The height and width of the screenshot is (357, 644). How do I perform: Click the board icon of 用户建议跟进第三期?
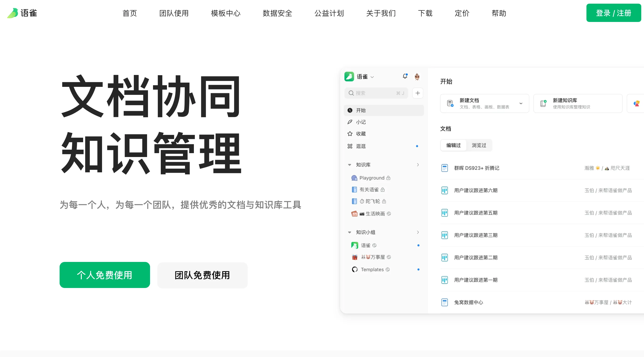pos(444,235)
